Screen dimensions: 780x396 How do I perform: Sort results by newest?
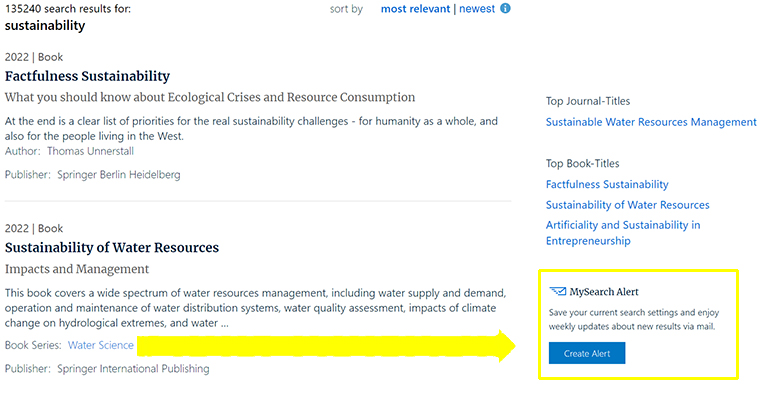click(477, 9)
